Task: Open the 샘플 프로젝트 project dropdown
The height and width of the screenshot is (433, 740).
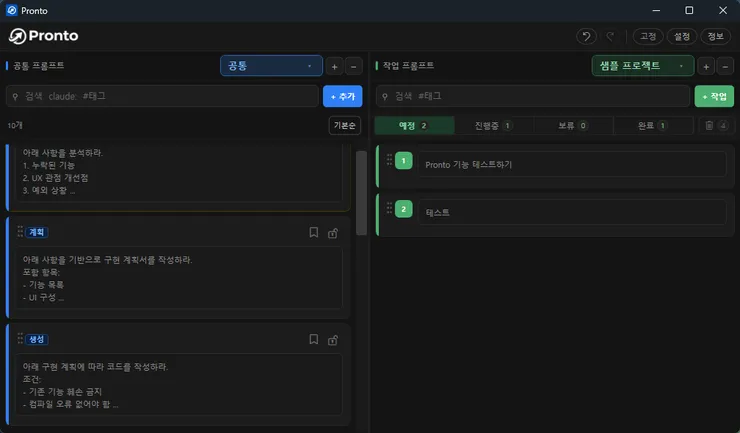Action: 643,66
